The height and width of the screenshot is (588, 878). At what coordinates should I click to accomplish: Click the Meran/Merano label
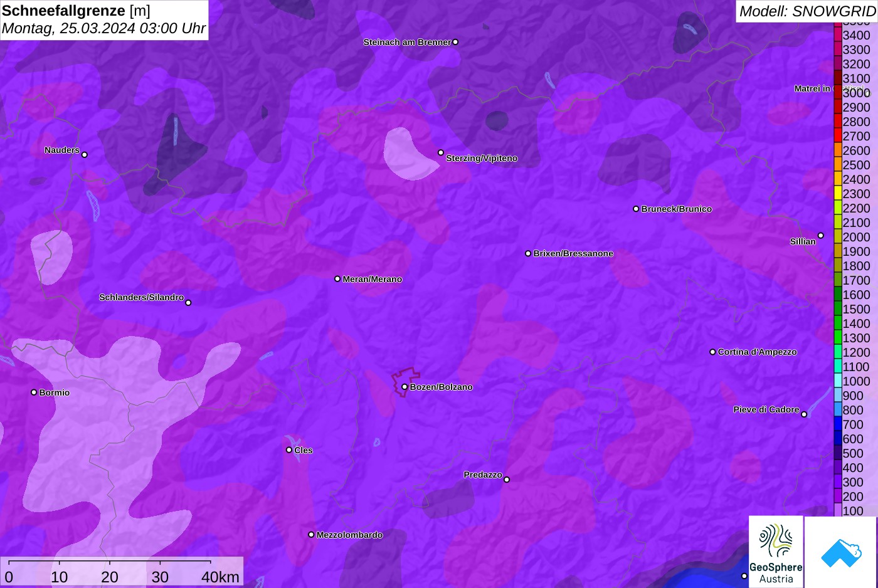[x=372, y=279]
